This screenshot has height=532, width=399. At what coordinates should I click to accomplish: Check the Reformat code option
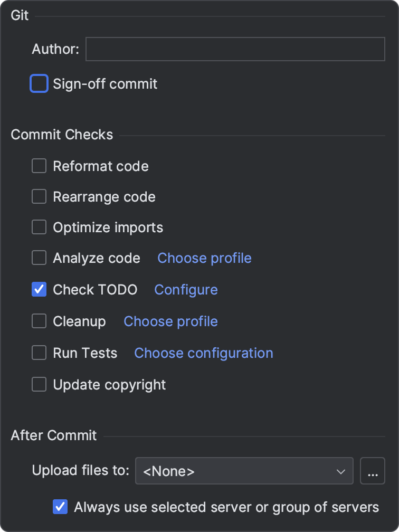pos(39,166)
